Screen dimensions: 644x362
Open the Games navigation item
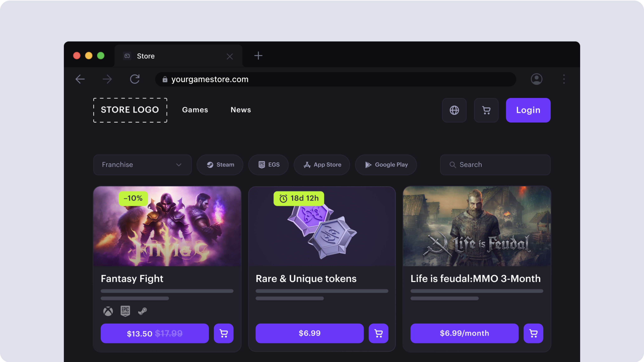195,110
